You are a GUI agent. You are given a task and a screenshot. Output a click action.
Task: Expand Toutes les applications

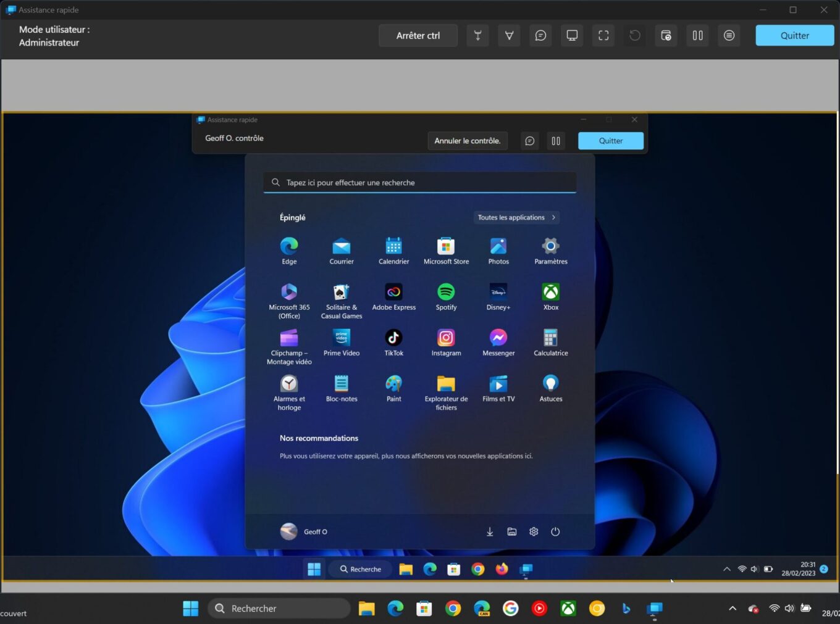[x=517, y=217]
